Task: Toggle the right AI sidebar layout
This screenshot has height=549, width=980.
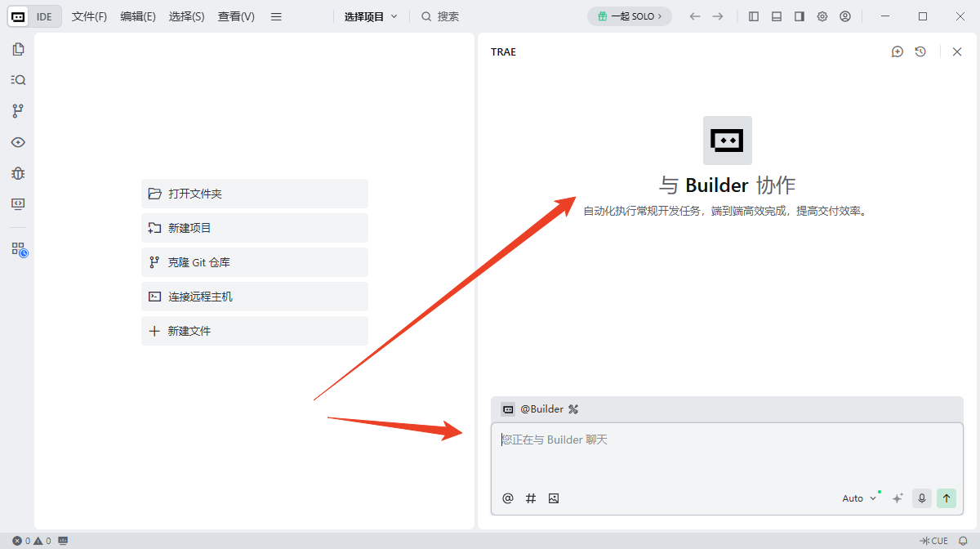Action: coord(800,16)
